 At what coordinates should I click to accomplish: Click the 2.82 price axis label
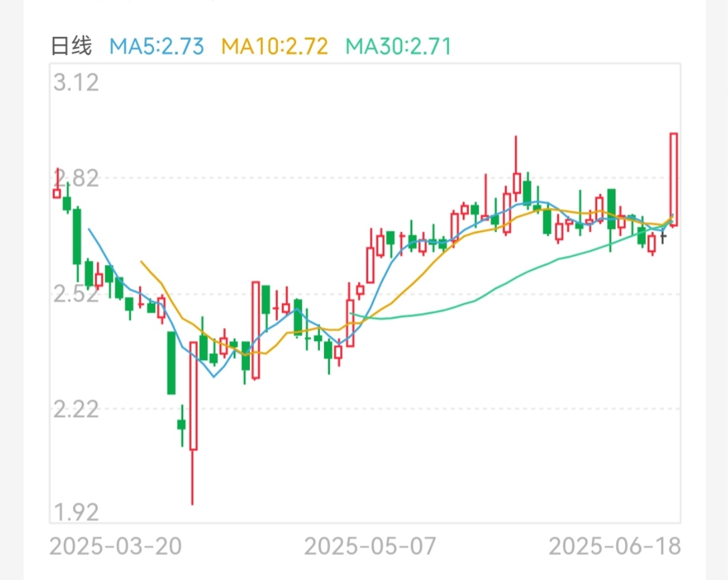point(76,178)
